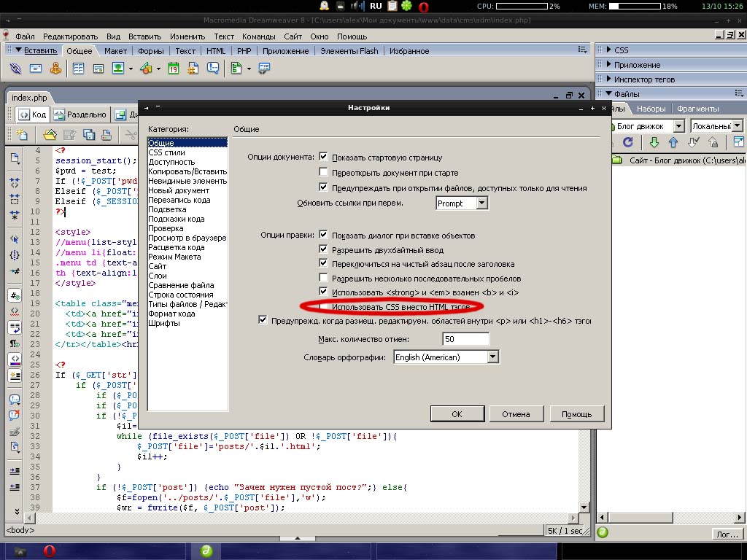Click the Server-Side Include icon
Screen dimensions: 747x560
193,69
